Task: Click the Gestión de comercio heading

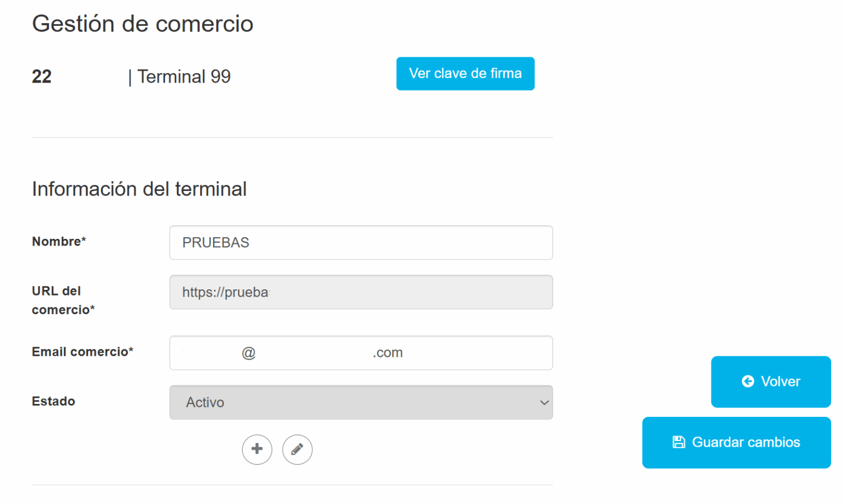Action: click(x=143, y=24)
